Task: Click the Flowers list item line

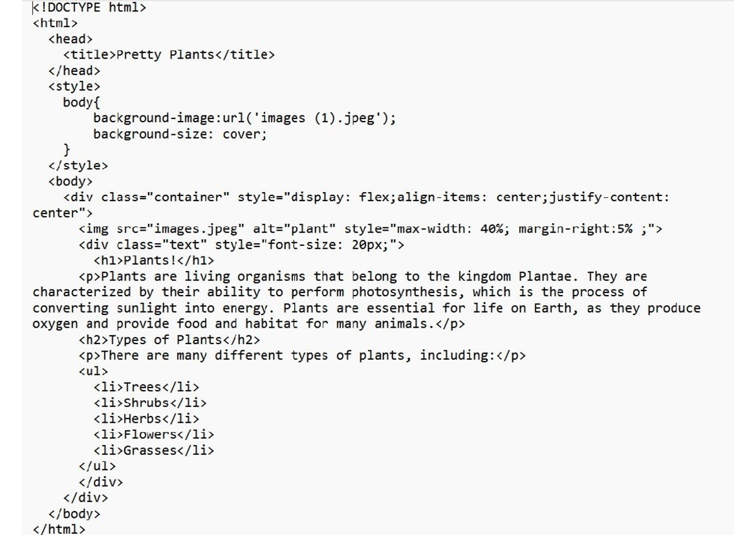Action: 154,434
